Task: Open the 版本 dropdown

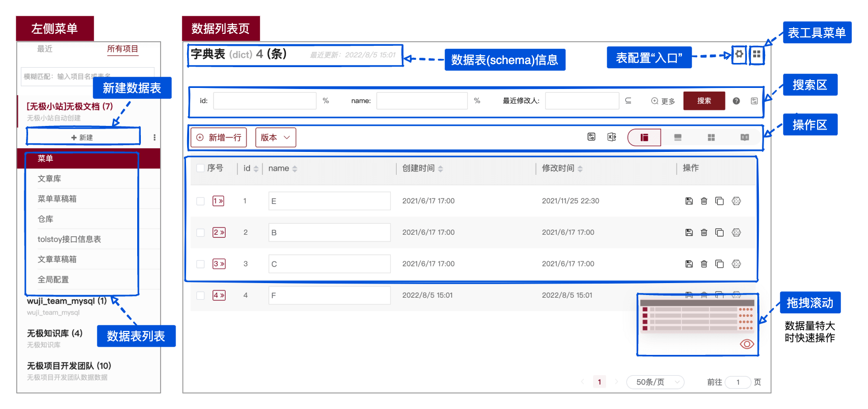Action: tap(275, 137)
